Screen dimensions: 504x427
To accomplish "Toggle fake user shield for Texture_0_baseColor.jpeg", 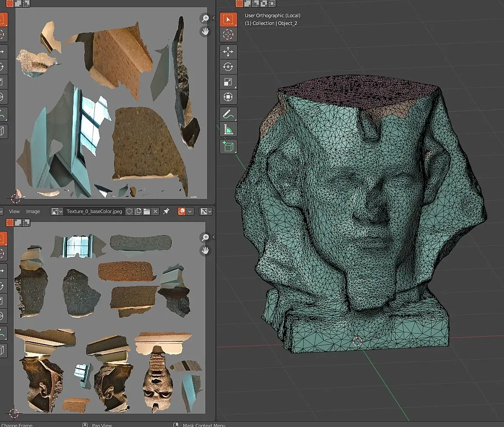I will click(129, 211).
